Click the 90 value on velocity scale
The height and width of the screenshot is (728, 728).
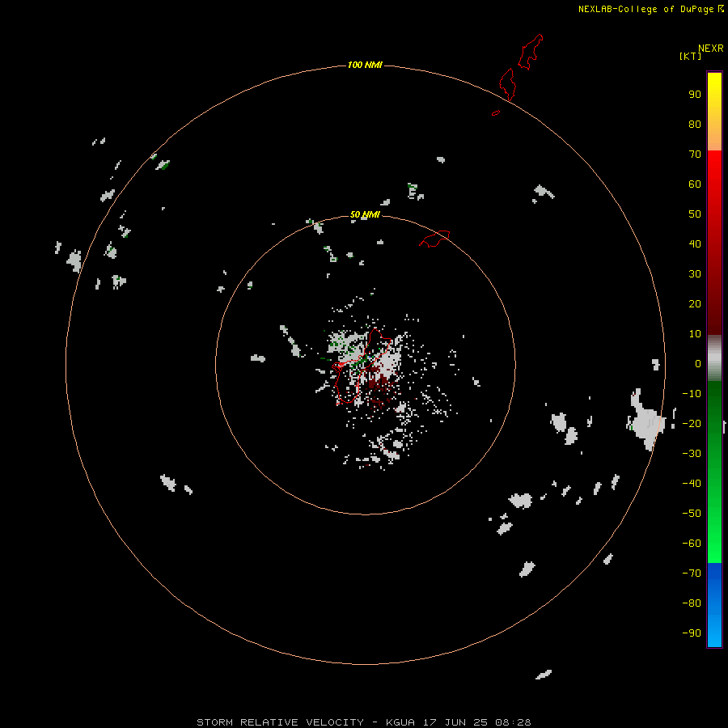[695, 95]
